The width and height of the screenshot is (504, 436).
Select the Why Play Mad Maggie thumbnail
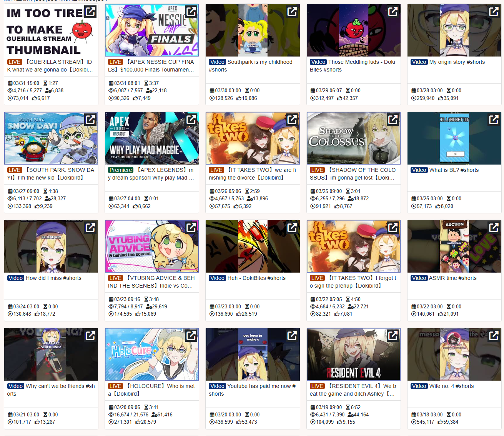[152, 138]
